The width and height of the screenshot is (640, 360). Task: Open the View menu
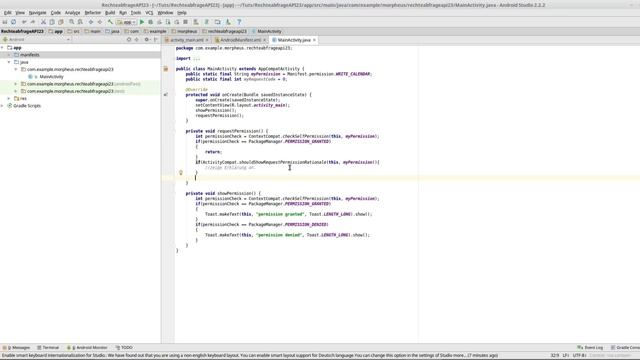(20, 13)
